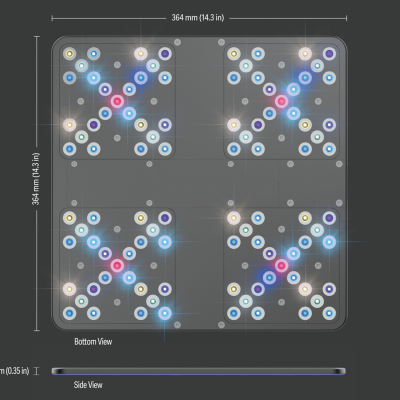Click the right end tick of width dimension line
This screenshot has height=400, width=400.
coord(346,18)
